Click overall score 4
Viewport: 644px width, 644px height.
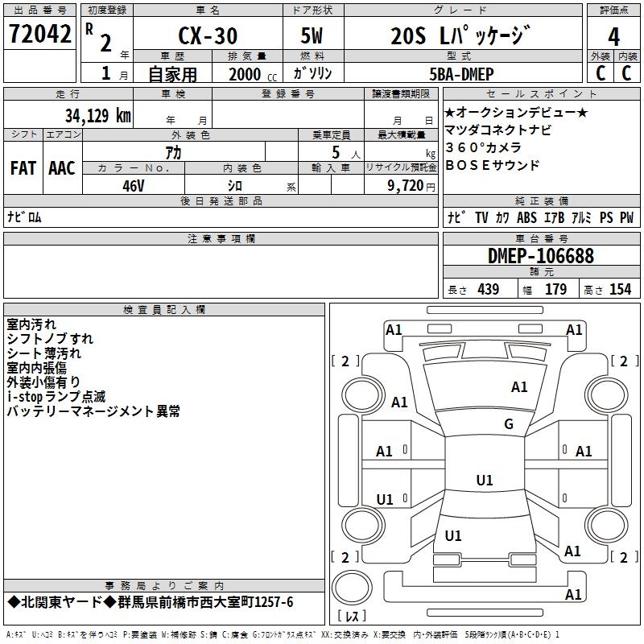[x=613, y=37]
